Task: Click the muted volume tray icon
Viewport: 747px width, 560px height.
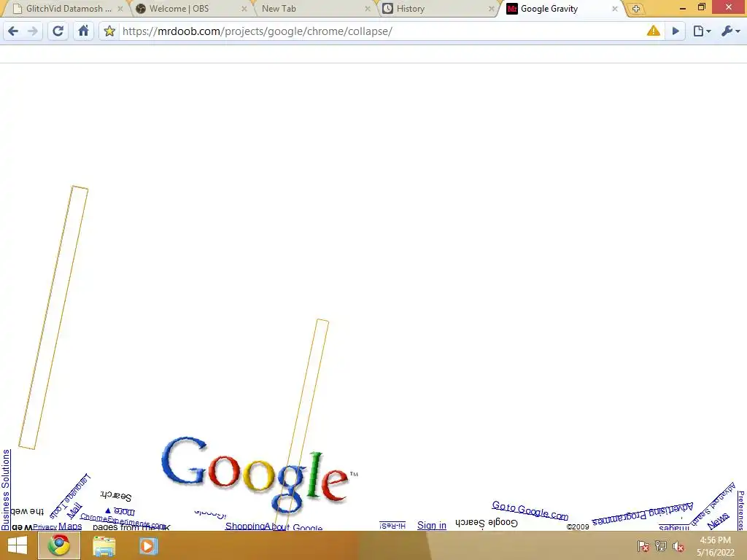Action: pyautogui.click(x=678, y=546)
